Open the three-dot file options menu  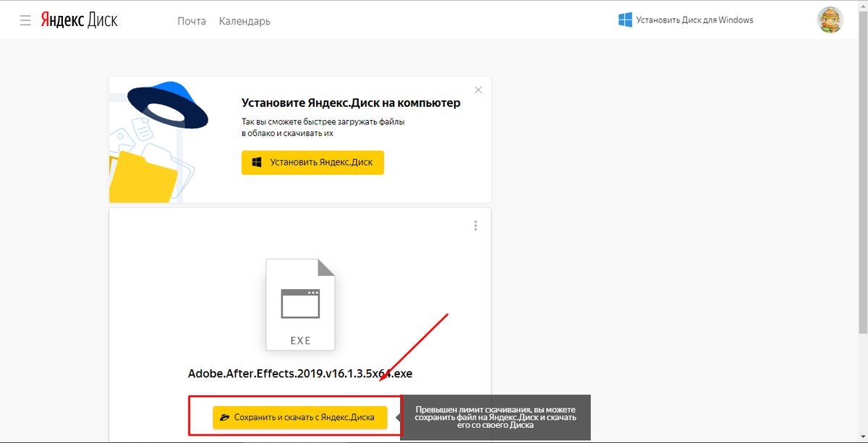[475, 225]
